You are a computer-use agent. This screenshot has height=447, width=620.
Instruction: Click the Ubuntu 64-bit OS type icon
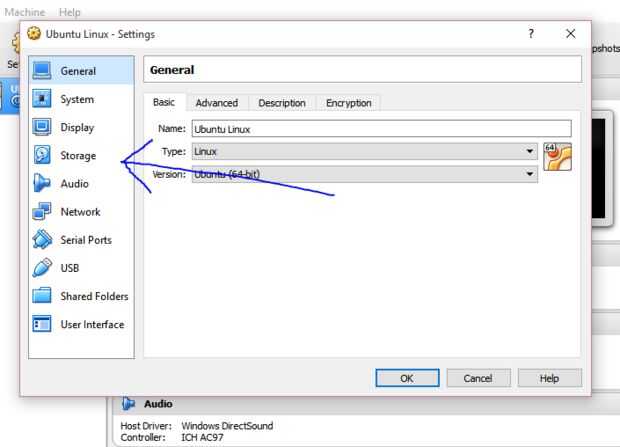click(558, 157)
